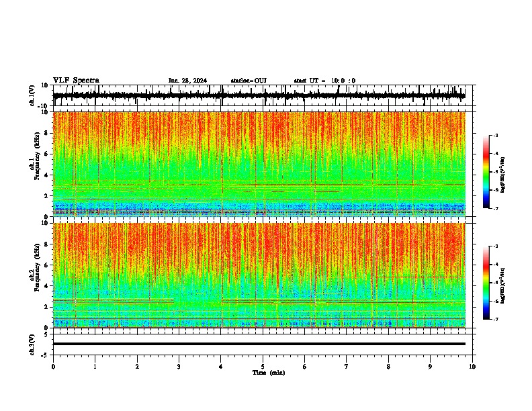
Task: Click time axis tick label "2"
Action: (137, 367)
